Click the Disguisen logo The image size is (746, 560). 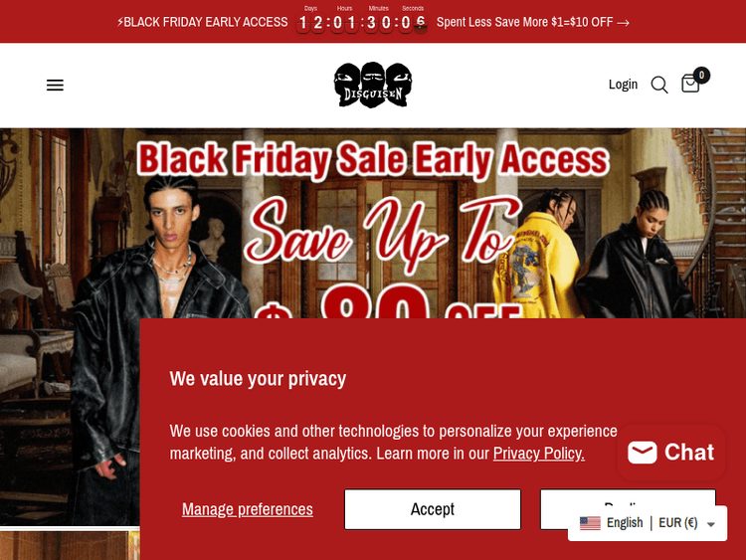click(373, 86)
